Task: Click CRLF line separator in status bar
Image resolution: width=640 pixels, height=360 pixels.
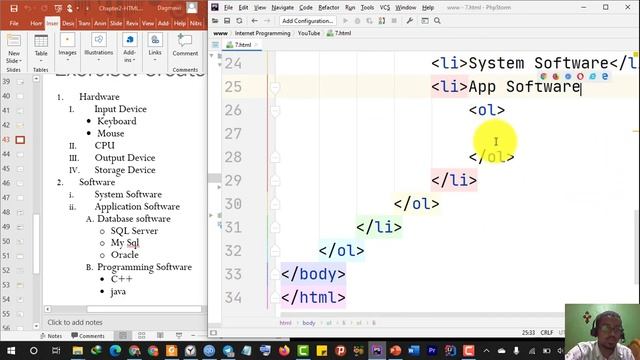Action: [x=547, y=333]
